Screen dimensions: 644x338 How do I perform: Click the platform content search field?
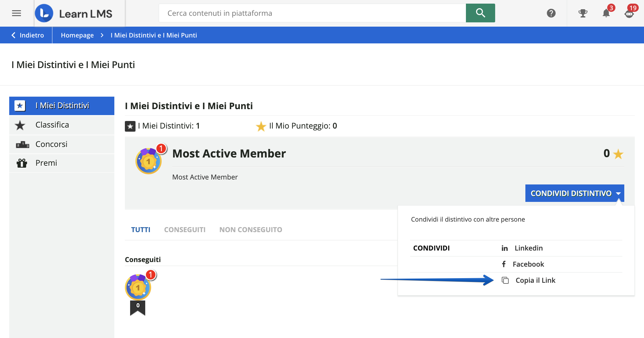click(x=312, y=13)
